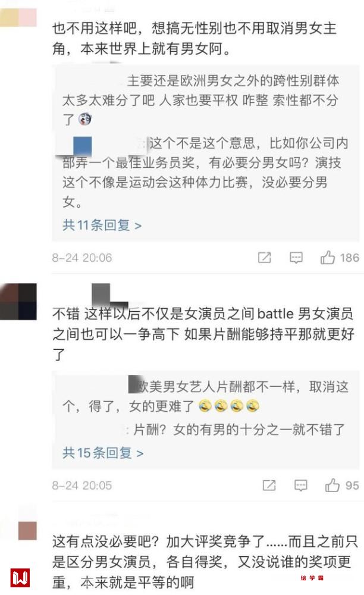Open reply box on the 20:05 comment

pos(301,486)
